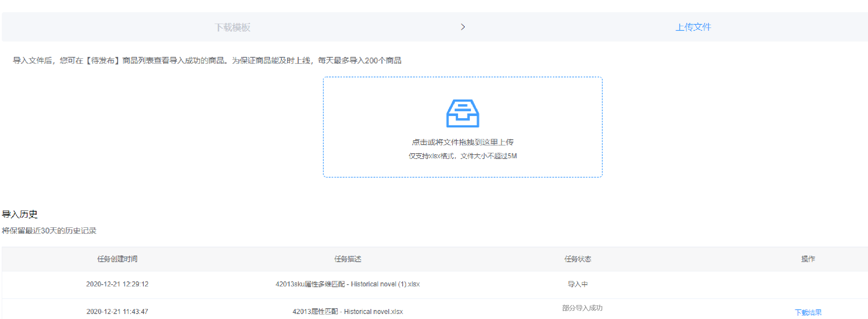The height and width of the screenshot is (319, 868).
Task: Click the 下载结果 link
Action: click(808, 312)
